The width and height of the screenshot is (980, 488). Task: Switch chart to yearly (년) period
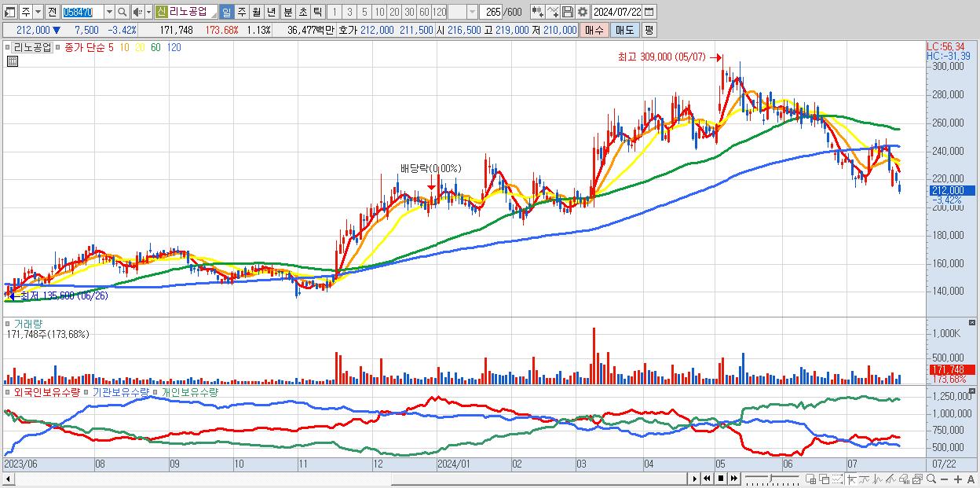pyautogui.click(x=271, y=12)
